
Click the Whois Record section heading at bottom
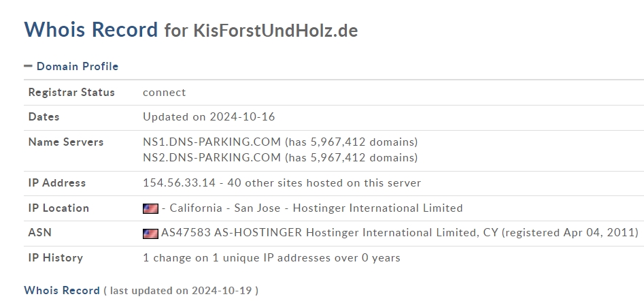[x=62, y=290]
